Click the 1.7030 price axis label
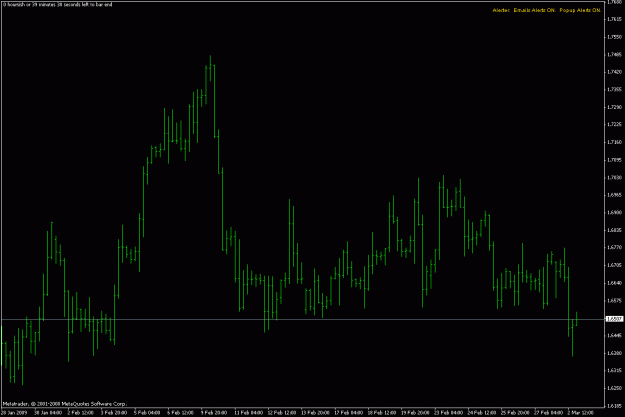The image size is (625, 417). tap(615, 177)
